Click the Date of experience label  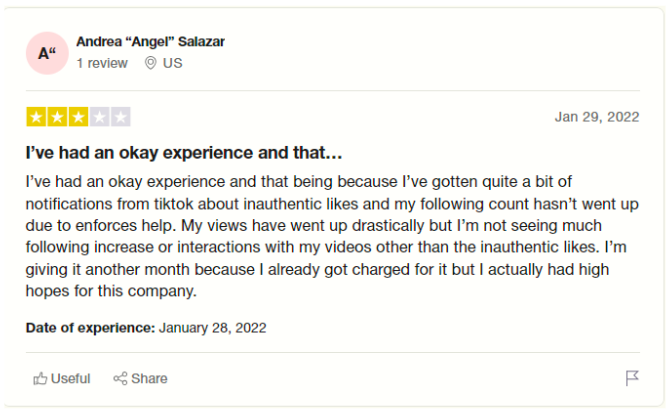coord(90,328)
